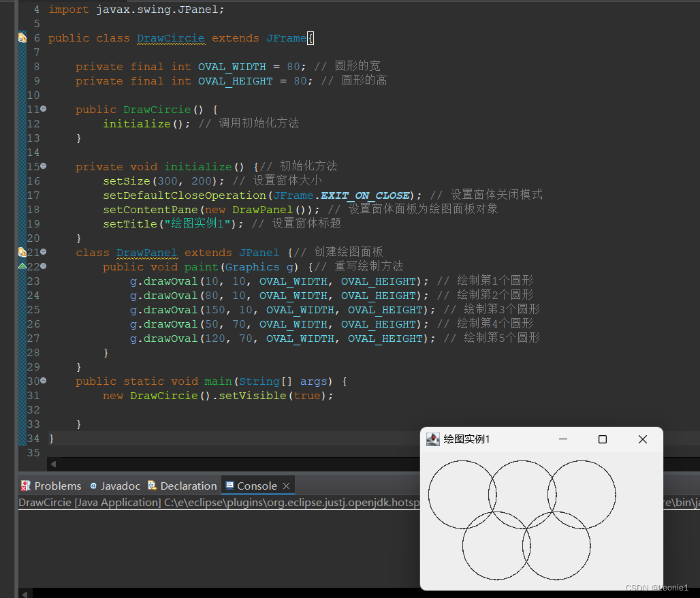
Task: Click setSize call on line 16
Action: (127, 181)
